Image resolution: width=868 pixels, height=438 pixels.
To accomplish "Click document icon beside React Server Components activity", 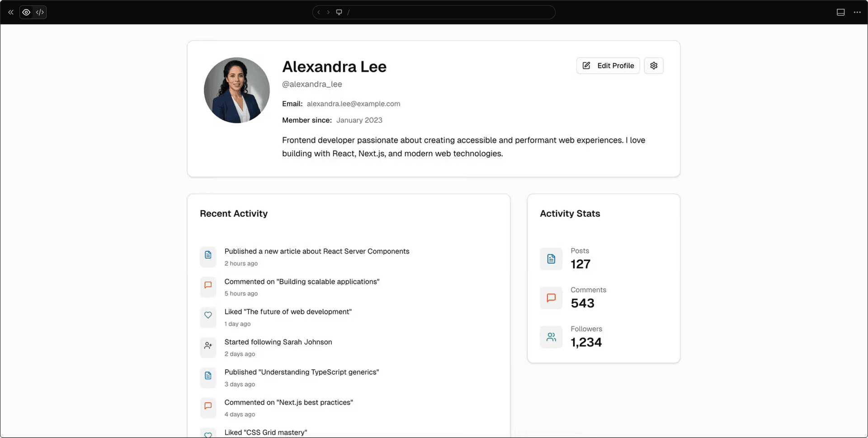I will click(208, 255).
